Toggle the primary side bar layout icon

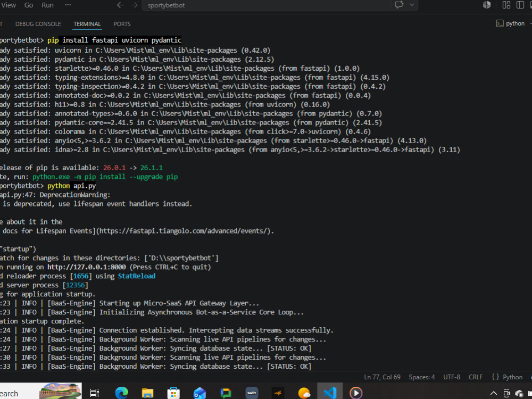click(520, 5)
